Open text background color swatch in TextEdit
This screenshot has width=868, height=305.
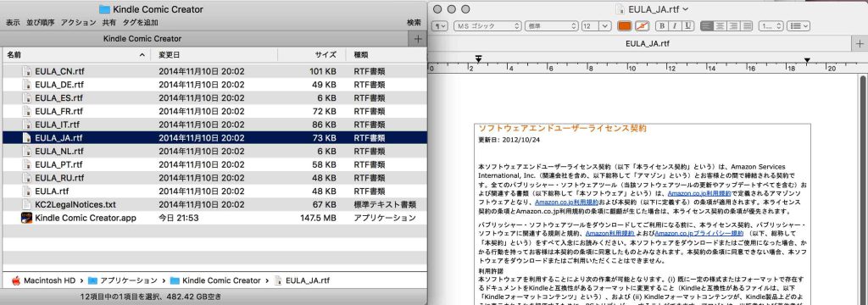point(642,26)
